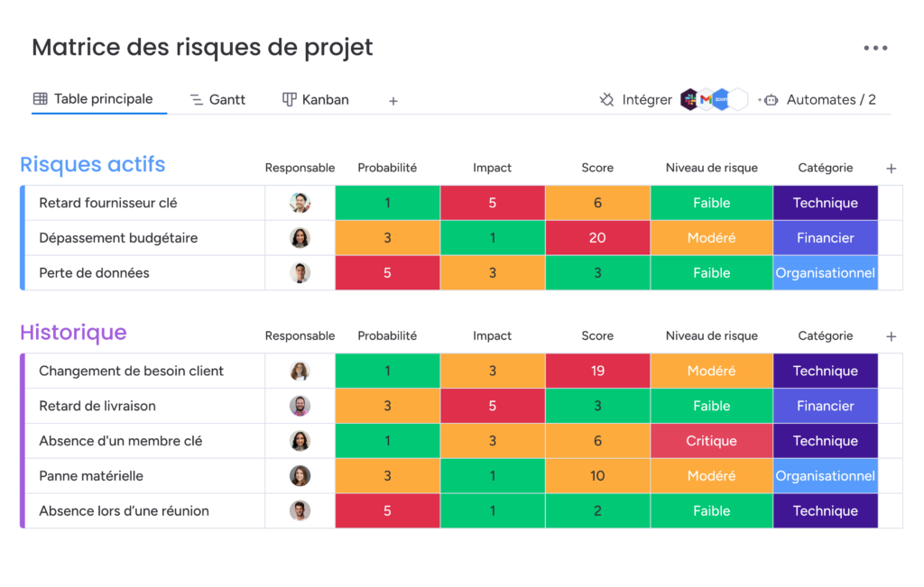Open Catégorie Financier for Retard de livraison
Image resolution: width=924 pixels, height=587 pixels.
(x=825, y=406)
